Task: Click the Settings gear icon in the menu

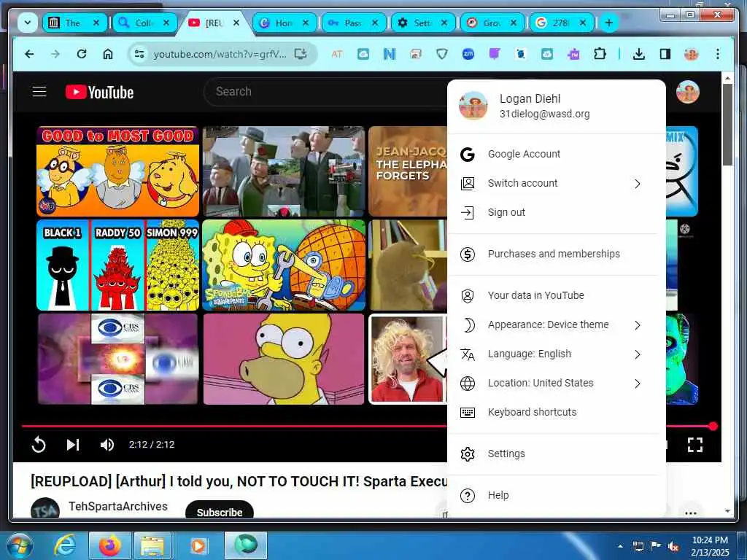Action: click(468, 454)
